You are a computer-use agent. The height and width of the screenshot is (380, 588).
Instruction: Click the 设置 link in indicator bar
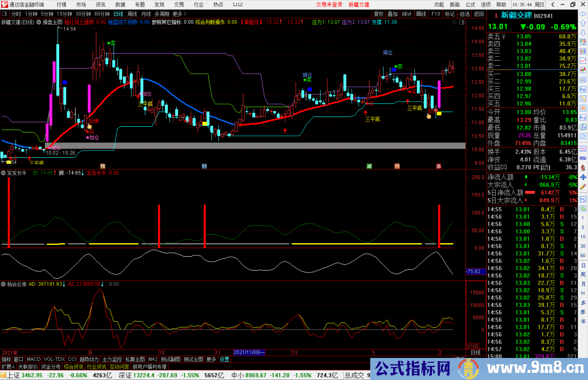[224, 360]
